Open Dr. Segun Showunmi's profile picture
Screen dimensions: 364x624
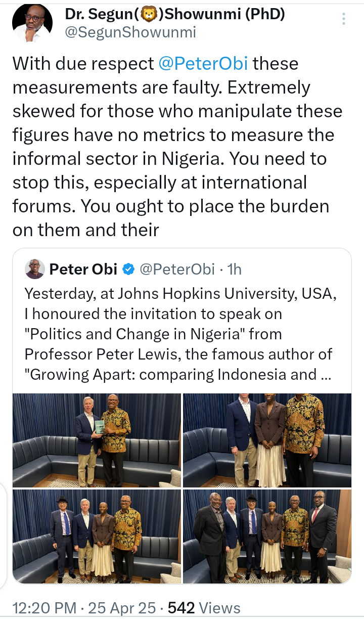tap(32, 23)
